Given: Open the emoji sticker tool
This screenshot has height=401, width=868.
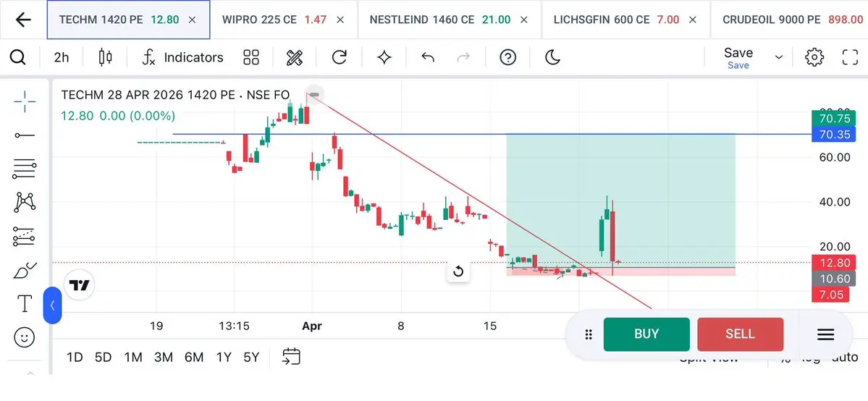Looking at the screenshot, I should (25, 337).
